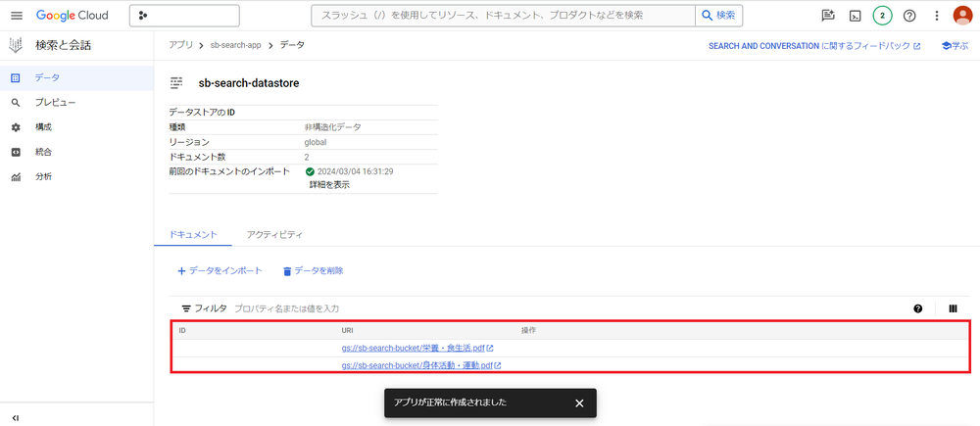Focus the top resource search field
Screen dimensions: 980x426
click(x=503, y=16)
